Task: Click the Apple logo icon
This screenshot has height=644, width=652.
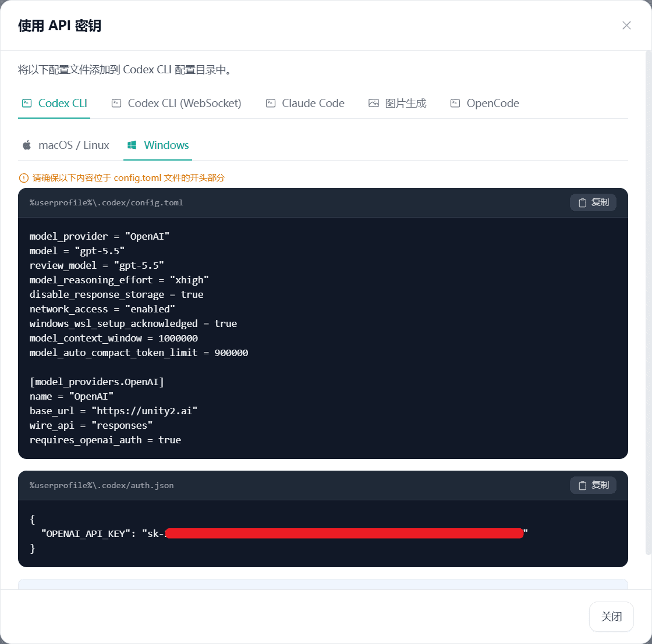Action: [x=27, y=145]
